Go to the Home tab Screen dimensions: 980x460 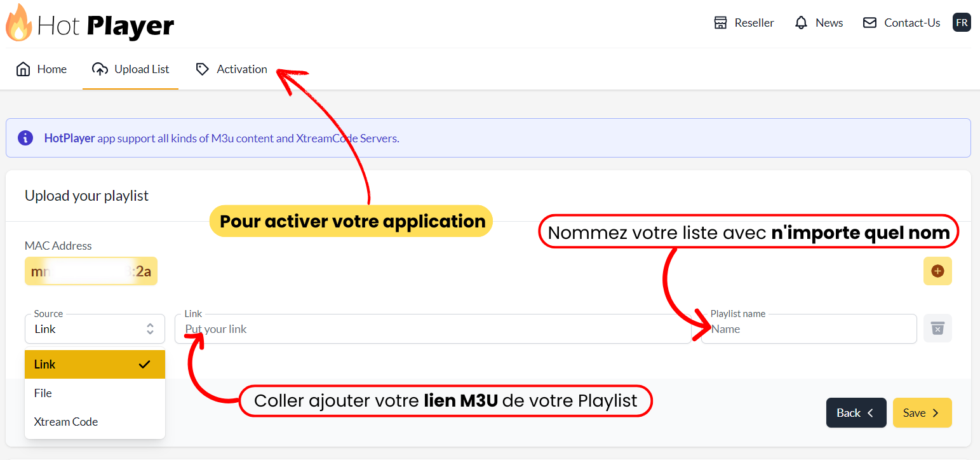(51, 69)
